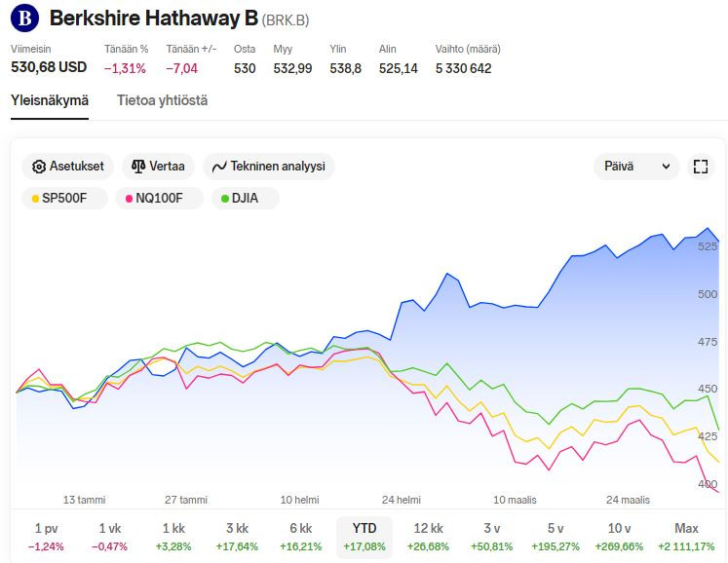Select the 5 v time range
Image resolution: width=728 pixels, height=563 pixels.
coord(556,537)
